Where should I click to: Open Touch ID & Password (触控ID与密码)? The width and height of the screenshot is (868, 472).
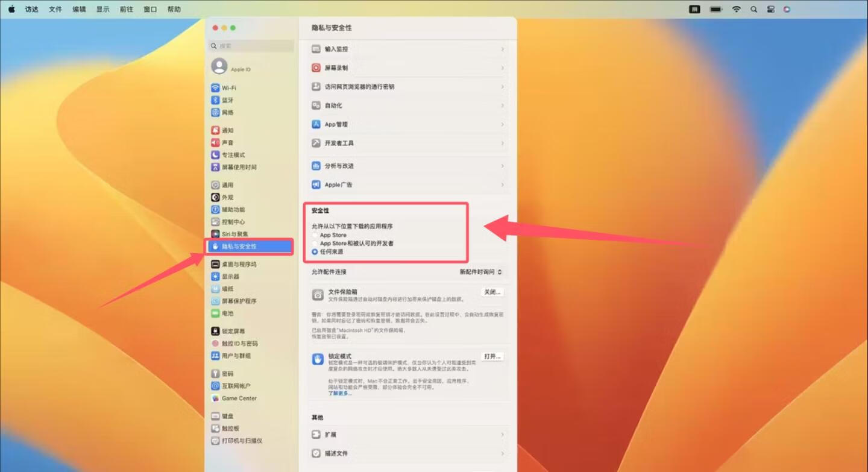(x=239, y=344)
